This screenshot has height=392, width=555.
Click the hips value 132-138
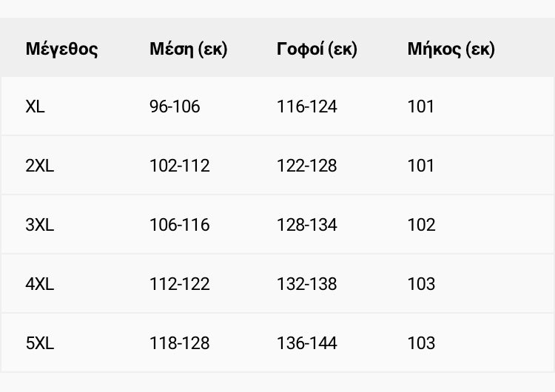[307, 284]
